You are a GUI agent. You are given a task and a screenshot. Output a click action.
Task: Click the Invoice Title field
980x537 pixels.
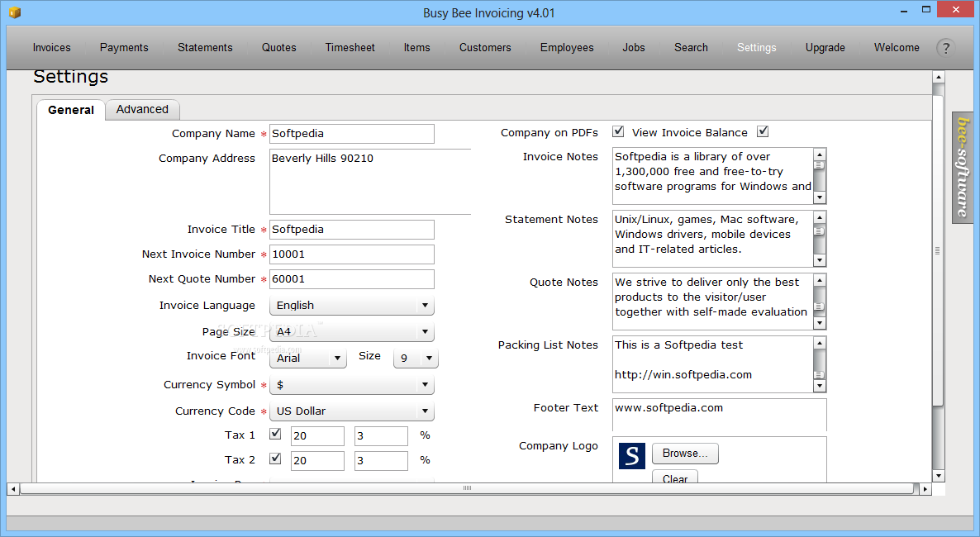pos(352,230)
